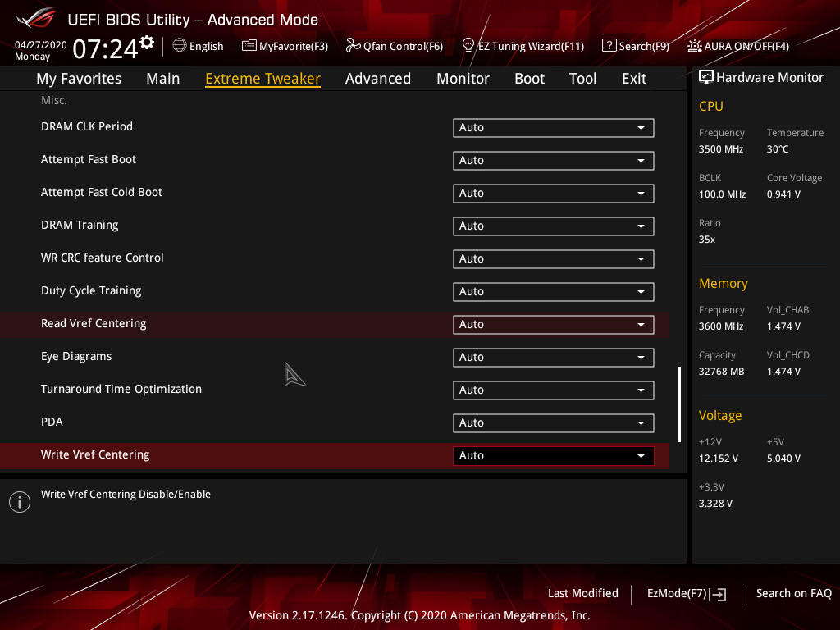840x630 pixels.
Task: Launch Qfan Control(F6)
Action: tap(403, 46)
